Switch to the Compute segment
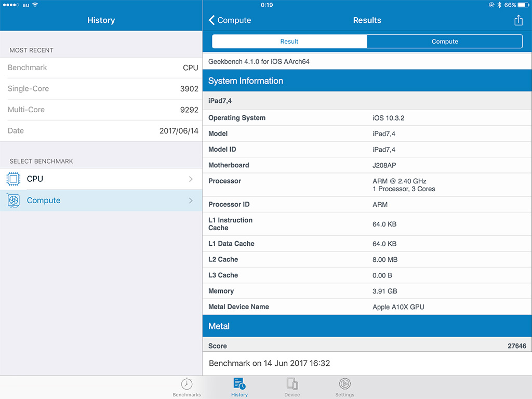Viewport: 532px width, 399px height. click(445, 42)
